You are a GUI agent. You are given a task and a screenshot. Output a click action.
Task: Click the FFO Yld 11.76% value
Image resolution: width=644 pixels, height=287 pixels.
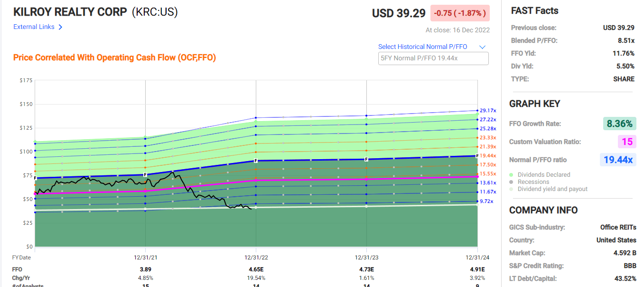click(624, 53)
